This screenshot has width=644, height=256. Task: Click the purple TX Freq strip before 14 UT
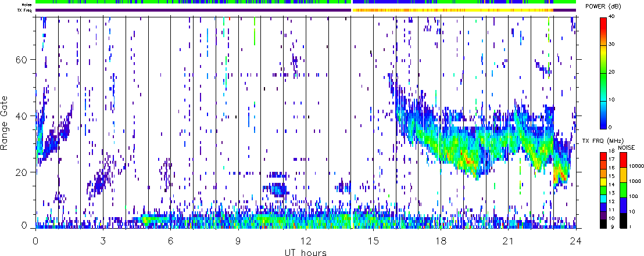(194, 10)
